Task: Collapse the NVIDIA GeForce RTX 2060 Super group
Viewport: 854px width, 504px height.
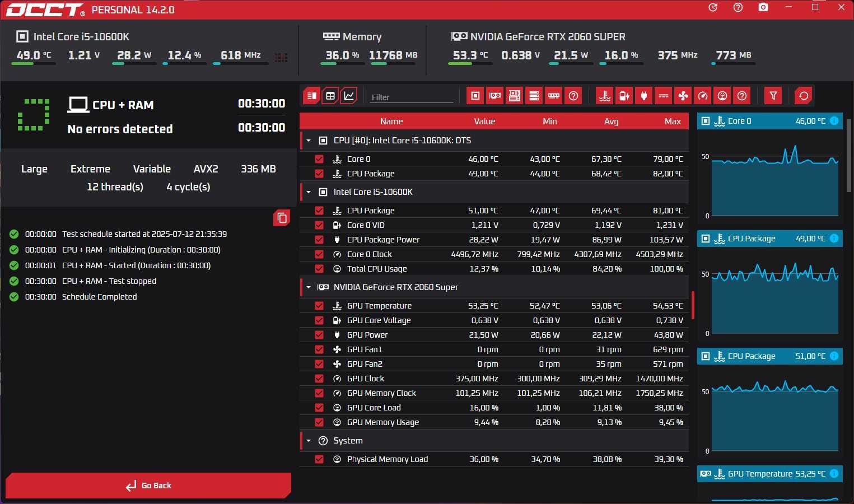Action: 309,287
